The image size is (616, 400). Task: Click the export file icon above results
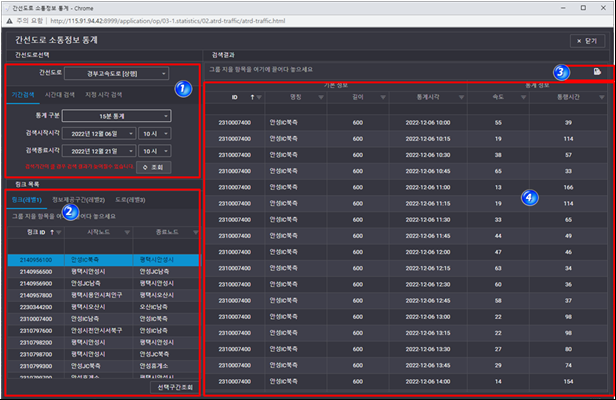[596, 72]
